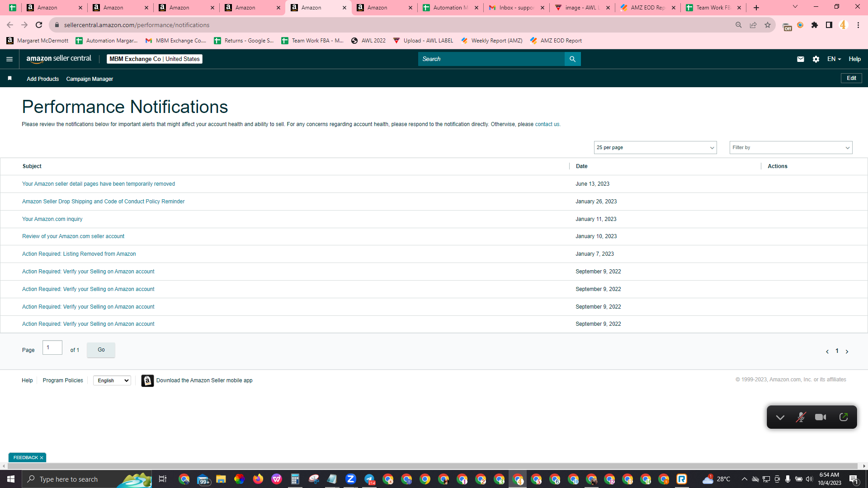The height and width of the screenshot is (488, 868).
Task: Open Seller Central settings gear
Action: 816,59
